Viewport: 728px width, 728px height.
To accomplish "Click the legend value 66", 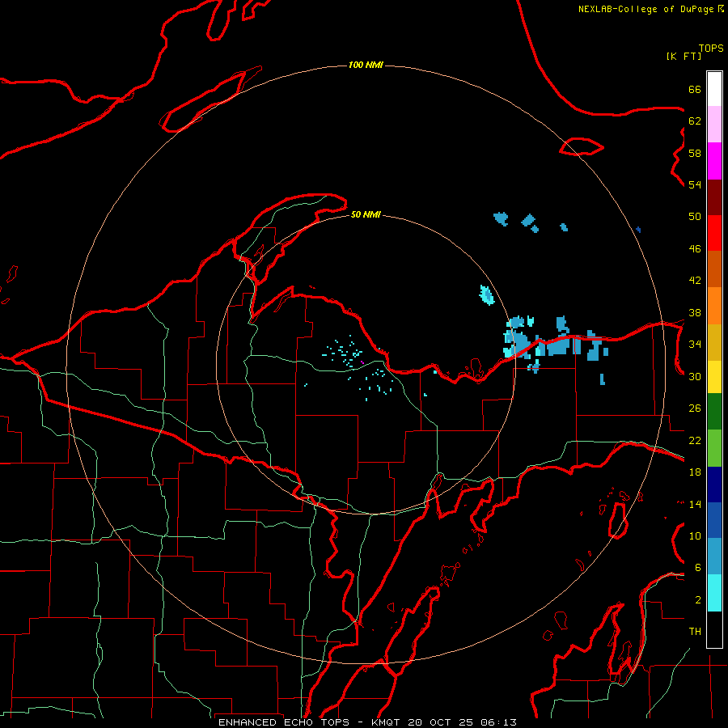I will (695, 89).
